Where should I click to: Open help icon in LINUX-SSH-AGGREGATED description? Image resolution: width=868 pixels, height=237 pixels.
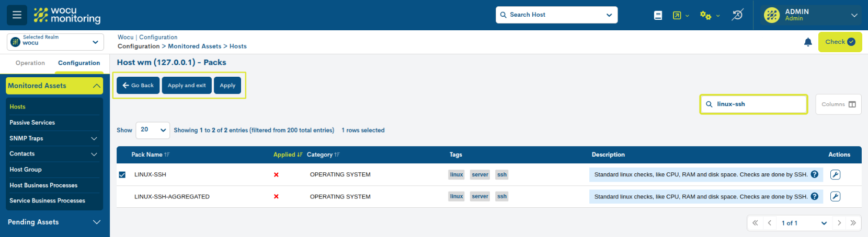(815, 196)
